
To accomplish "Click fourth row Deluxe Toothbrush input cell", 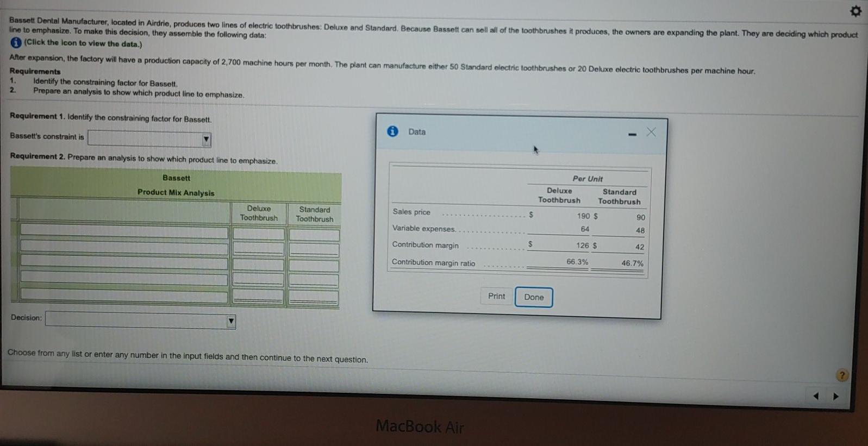I will (259, 280).
